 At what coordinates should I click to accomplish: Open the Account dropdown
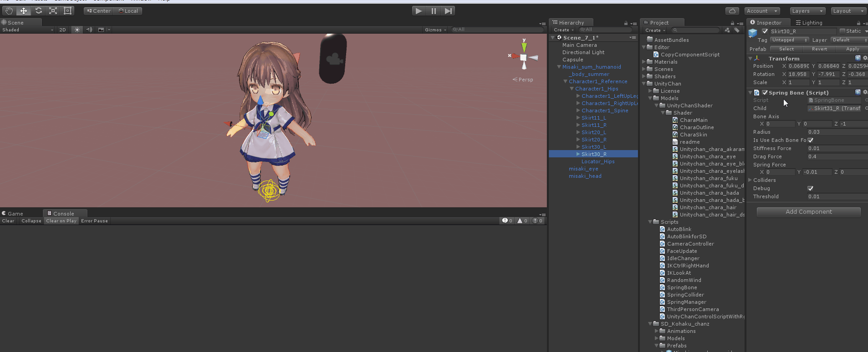762,11
